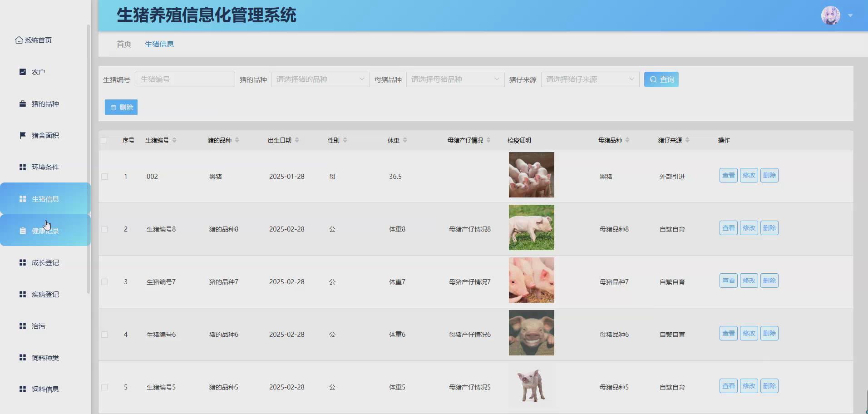The image size is (868, 414).
Task: Select the 系统首页 home icon
Action: (18, 39)
